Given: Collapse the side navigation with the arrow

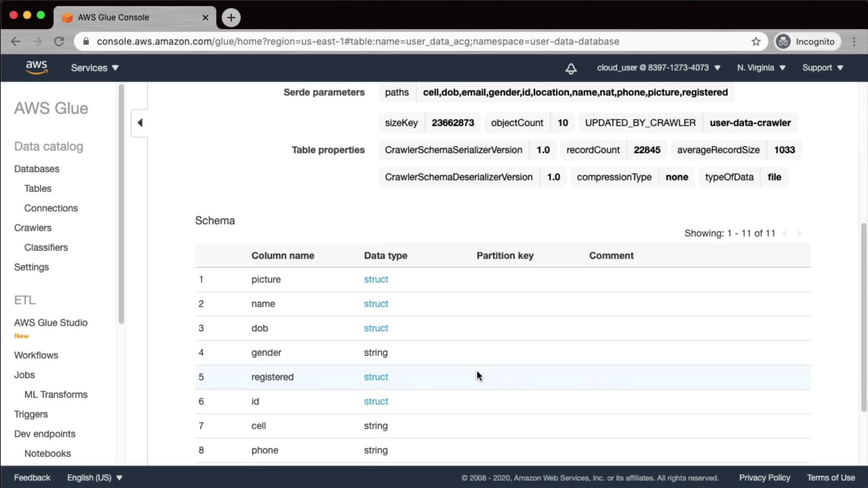Looking at the screenshot, I should pos(140,123).
